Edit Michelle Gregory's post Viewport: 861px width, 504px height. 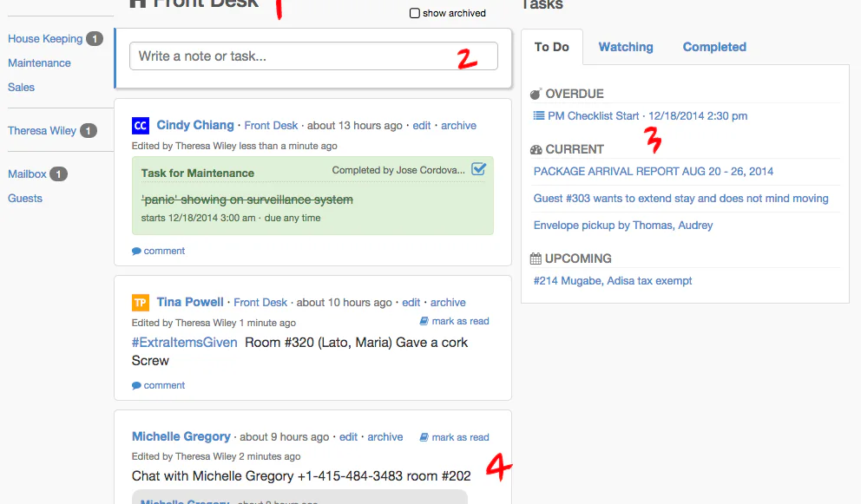click(348, 437)
